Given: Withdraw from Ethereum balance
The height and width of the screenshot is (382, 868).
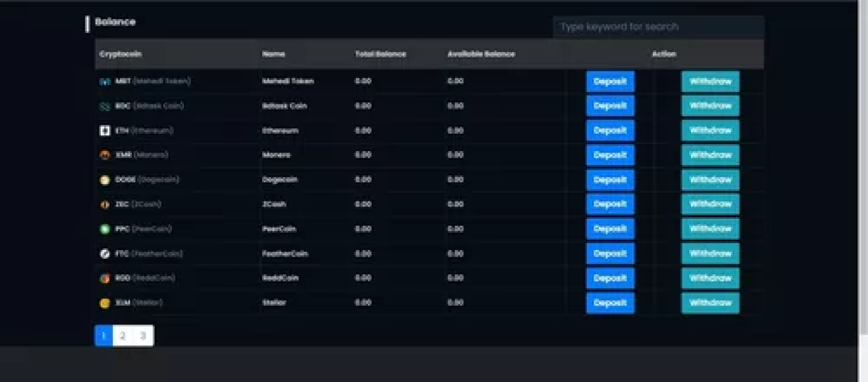Looking at the screenshot, I should click(710, 130).
